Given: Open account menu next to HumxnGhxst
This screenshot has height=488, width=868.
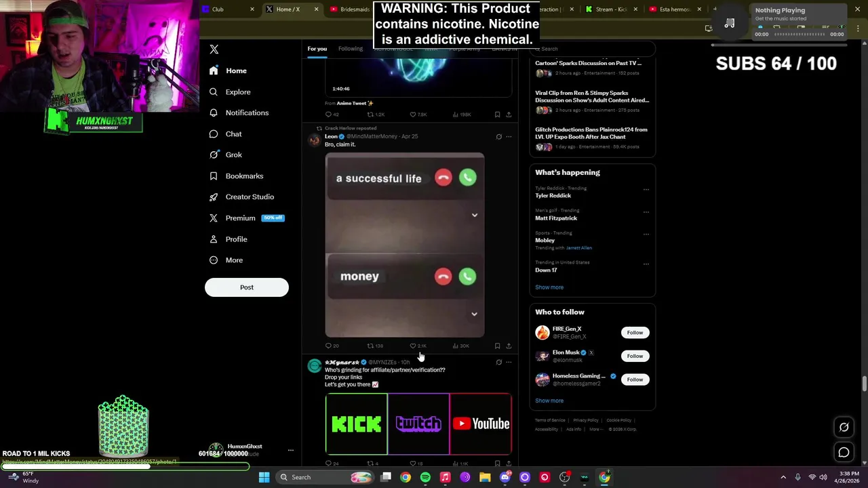Looking at the screenshot, I should coord(290,450).
